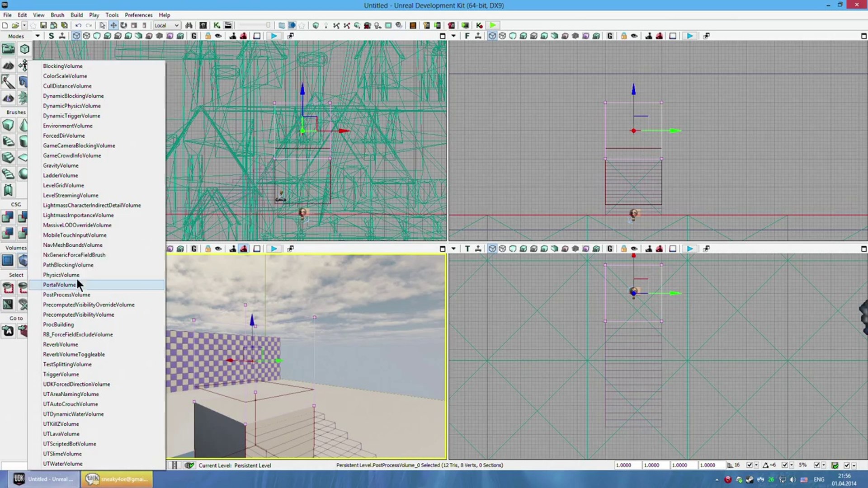Screen dimensions: 868x488
Task: Click Add Volume icon in Volumes section
Action: click(x=24, y=260)
